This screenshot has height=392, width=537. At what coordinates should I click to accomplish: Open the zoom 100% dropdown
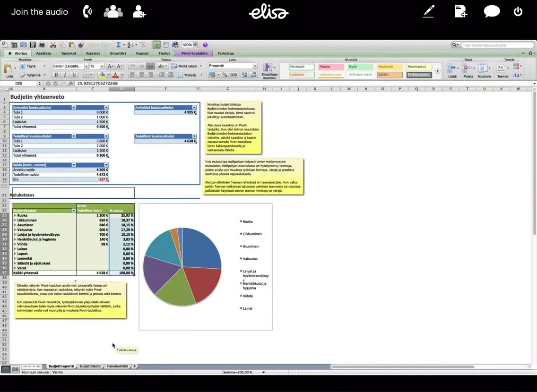pos(195,45)
